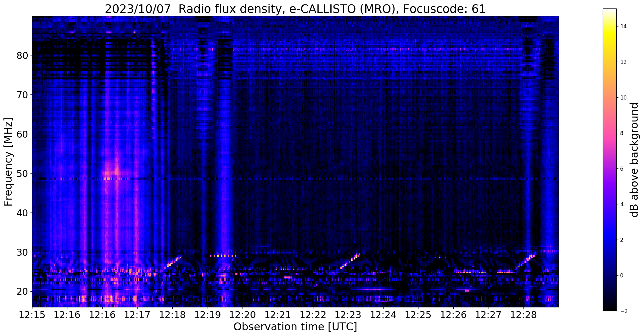Click the 50 MHz tick label
The width and height of the screenshot is (644, 336).
(x=22, y=174)
